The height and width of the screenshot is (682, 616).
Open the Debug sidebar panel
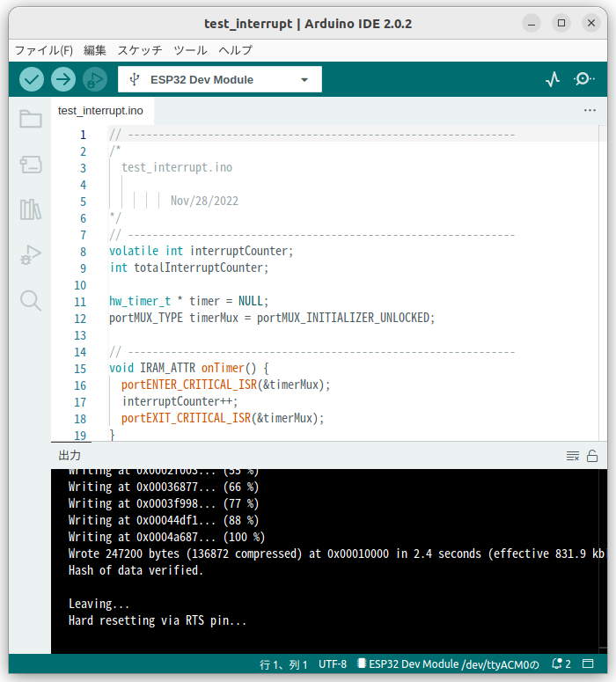[x=31, y=255]
